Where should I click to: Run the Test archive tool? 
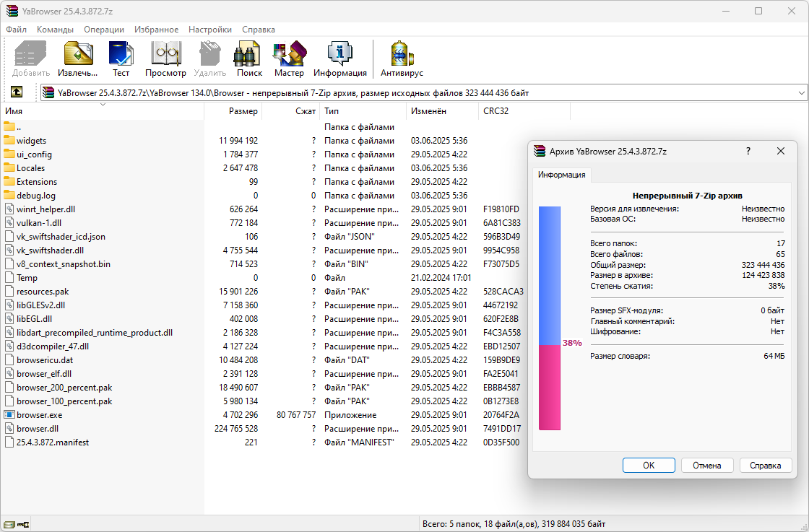pos(121,58)
